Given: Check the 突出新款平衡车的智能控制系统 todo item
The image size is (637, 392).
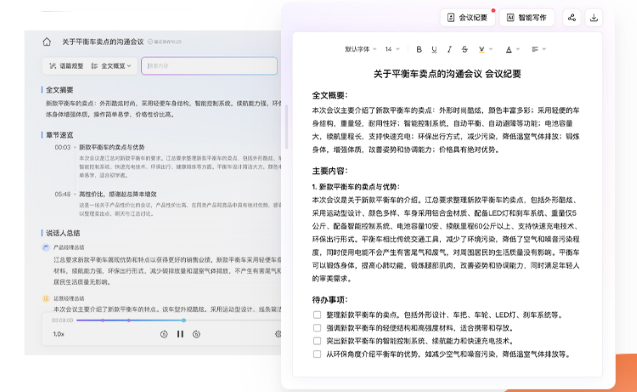Looking at the screenshot, I should (317, 341).
